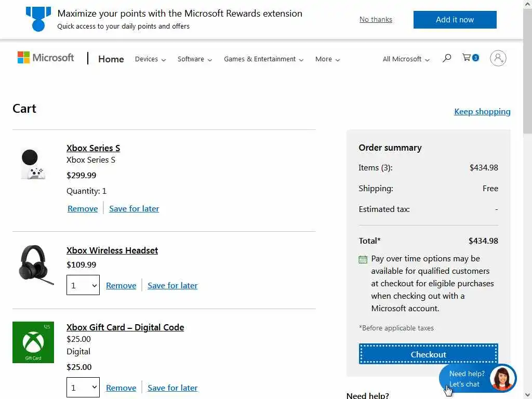Click the Microsoft logo
The height and width of the screenshot is (399, 532).
point(46,58)
